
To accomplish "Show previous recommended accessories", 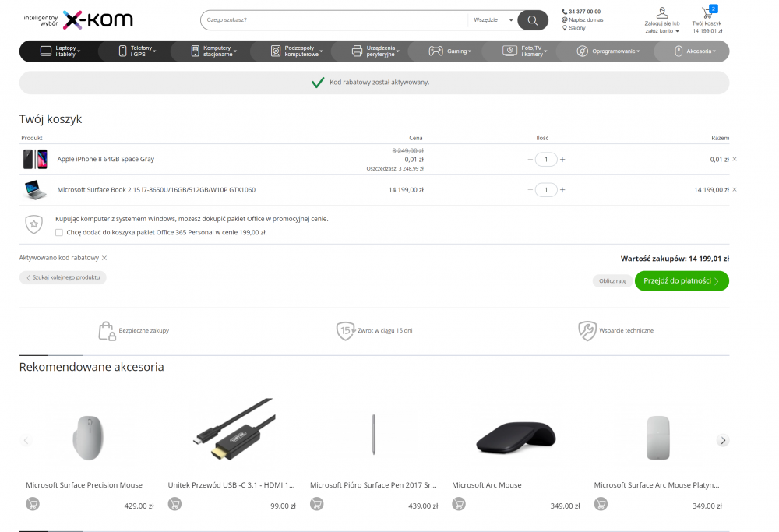I will 26,440.
